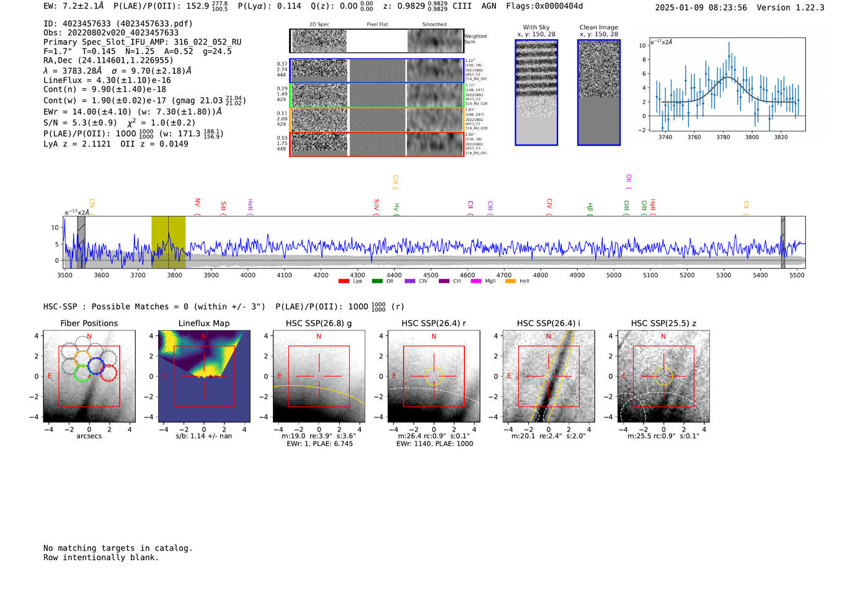Click the RA,Dec coordinates line
868x591 pixels.
point(108,61)
